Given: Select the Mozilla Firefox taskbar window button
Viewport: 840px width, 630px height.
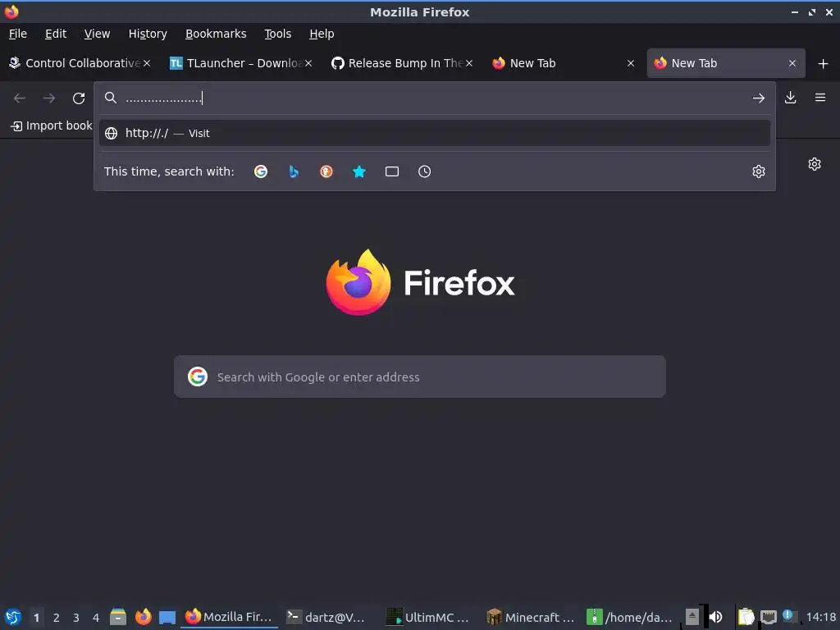Looking at the screenshot, I should tap(230, 617).
